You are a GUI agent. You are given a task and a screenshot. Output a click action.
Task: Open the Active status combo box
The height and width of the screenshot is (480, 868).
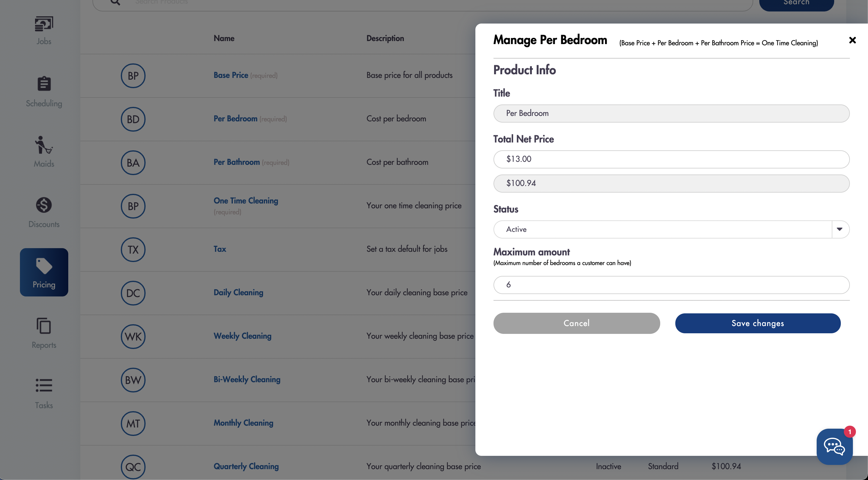[x=671, y=229]
